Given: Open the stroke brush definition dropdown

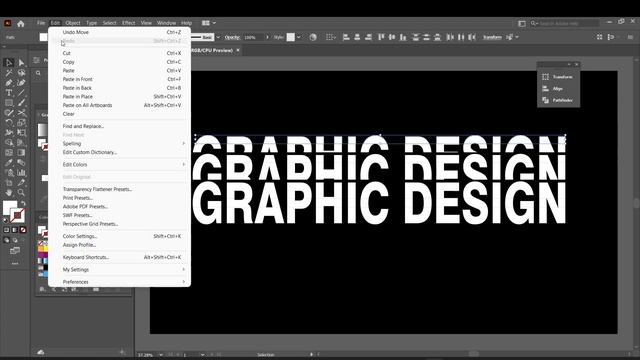Looking at the screenshot, I should (218, 37).
